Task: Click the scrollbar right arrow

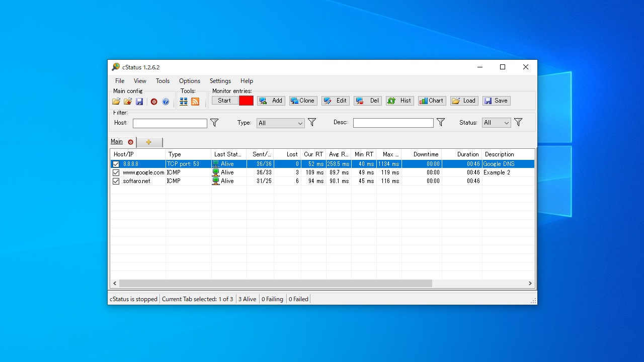Action: [x=530, y=284]
